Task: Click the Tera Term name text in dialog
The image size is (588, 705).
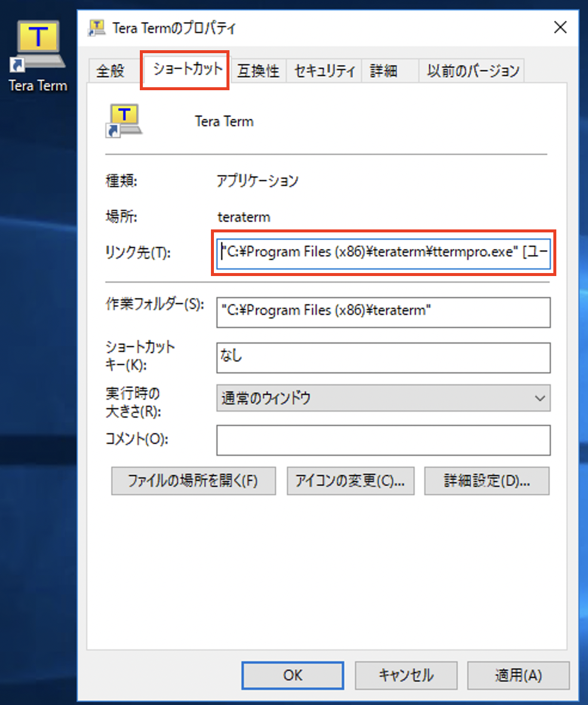Action: (x=224, y=121)
